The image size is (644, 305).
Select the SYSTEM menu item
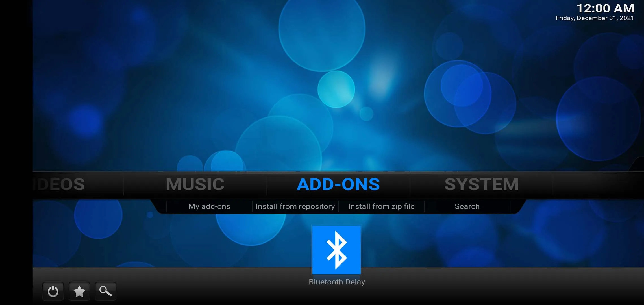pyautogui.click(x=482, y=184)
